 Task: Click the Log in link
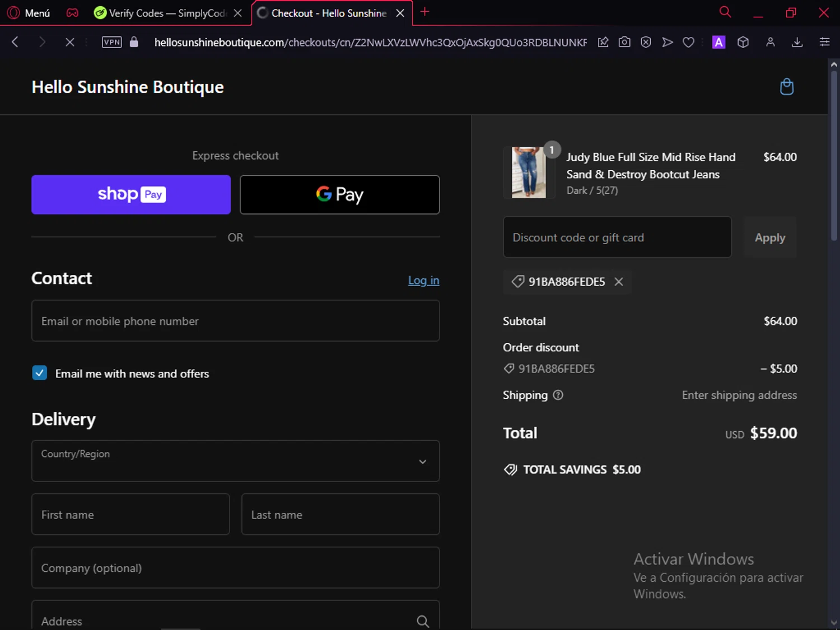pyautogui.click(x=423, y=280)
